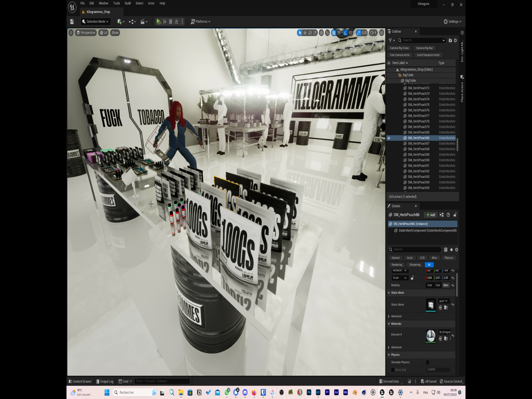Toggle grid snapping in viewport toolbar
This screenshot has height=399, width=532.
pyautogui.click(x=334, y=33)
